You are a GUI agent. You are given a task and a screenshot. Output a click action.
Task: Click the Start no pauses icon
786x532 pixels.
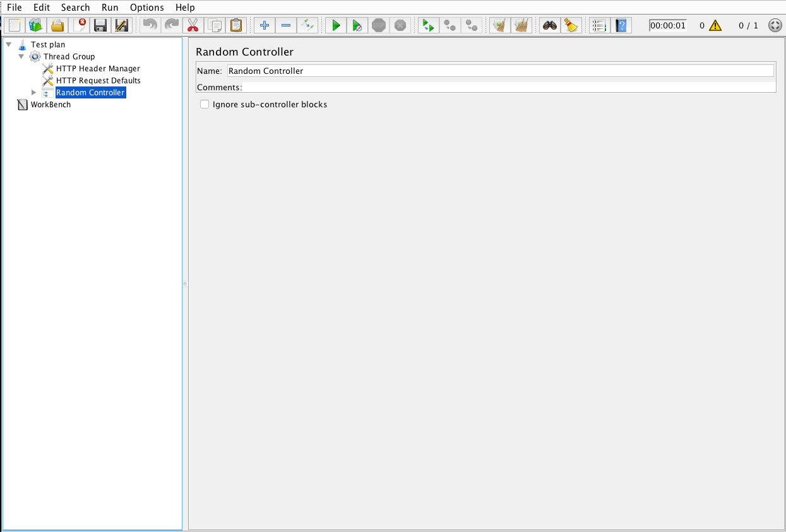pyautogui.click(x=357, y=25)
